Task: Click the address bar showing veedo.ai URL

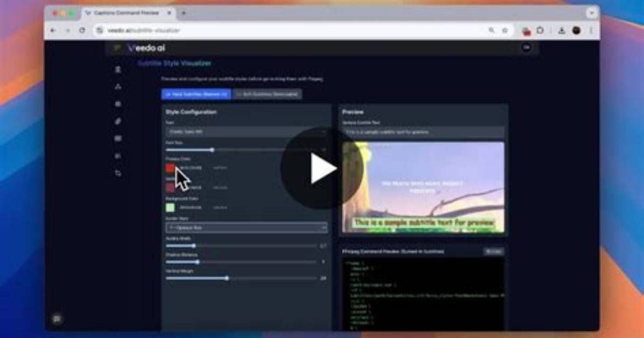Action: [x=288, y=30]
